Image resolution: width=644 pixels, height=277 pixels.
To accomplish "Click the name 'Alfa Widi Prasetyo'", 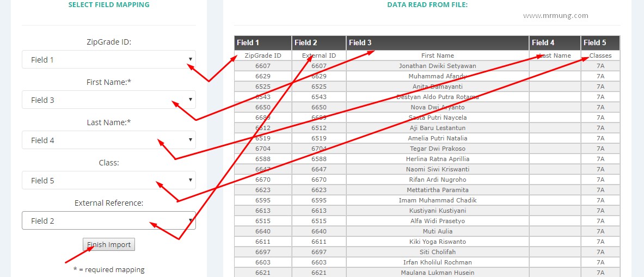I will pos(438,221).
